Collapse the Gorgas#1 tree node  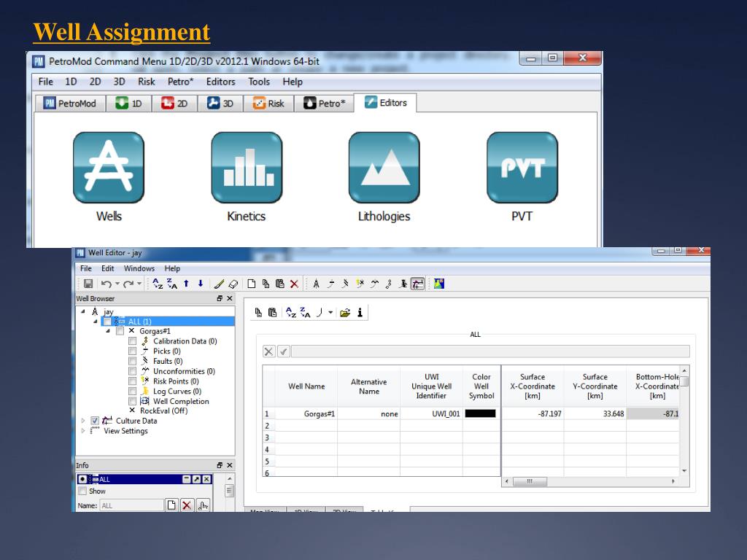click(x=108, y=331)
